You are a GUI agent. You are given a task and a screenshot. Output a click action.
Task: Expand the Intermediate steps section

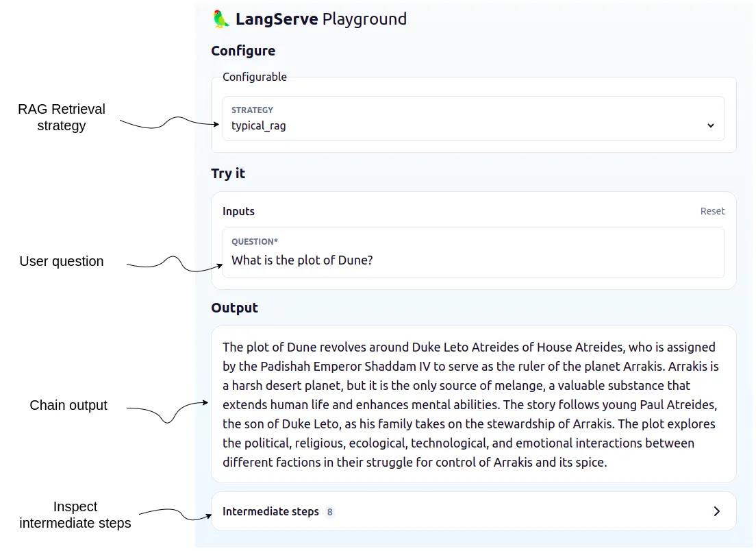point(473,511)
